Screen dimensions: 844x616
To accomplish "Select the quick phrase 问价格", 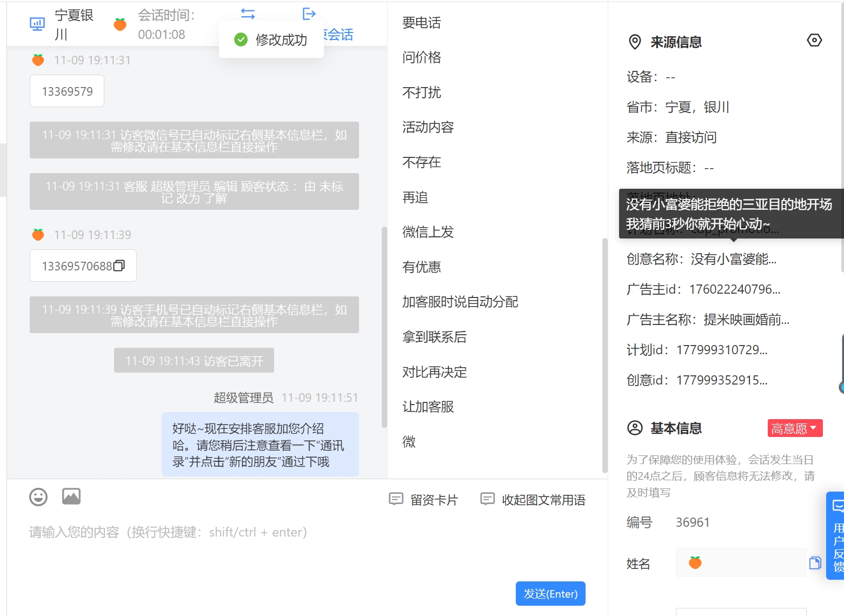I will [422, 57].
